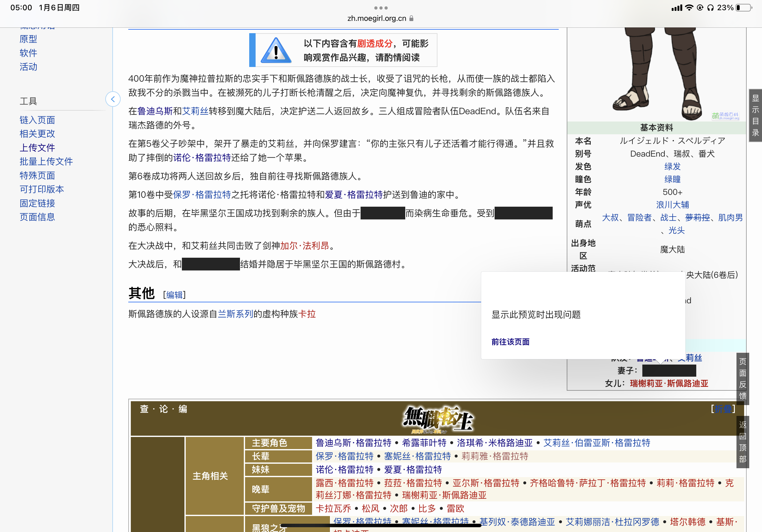Collapse sidebar with the chevron circle button
Image resolution: width=762 pixels, height=532 pixels.
click(x=113, y=99)
